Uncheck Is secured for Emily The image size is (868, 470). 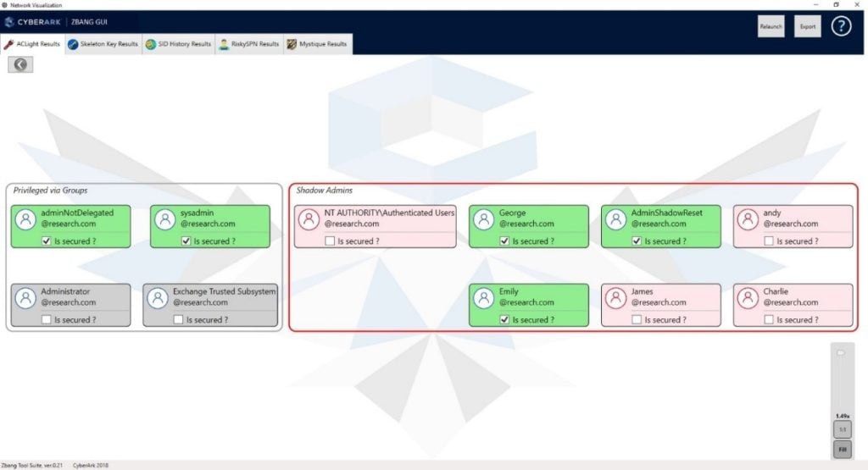(504, 319)
